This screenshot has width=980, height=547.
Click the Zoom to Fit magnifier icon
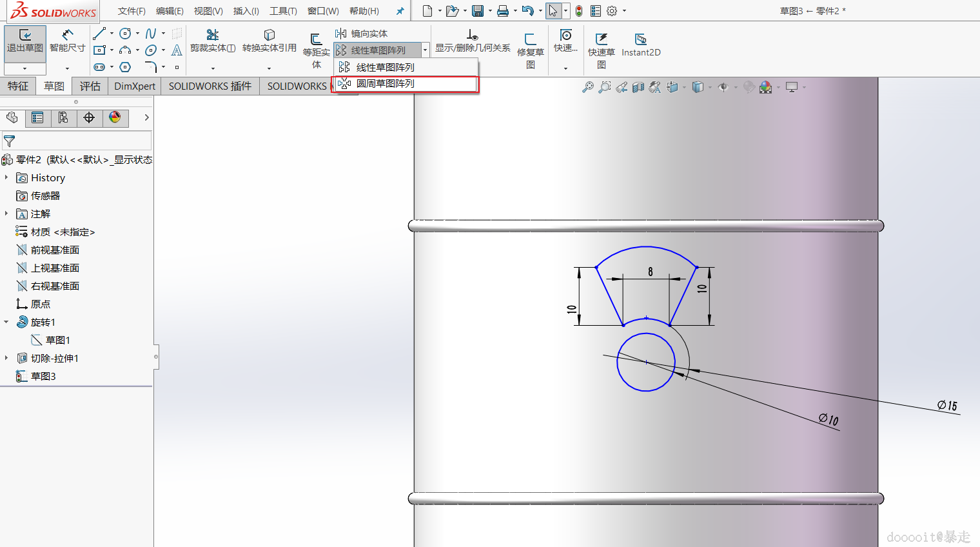(x=587, y=87)
